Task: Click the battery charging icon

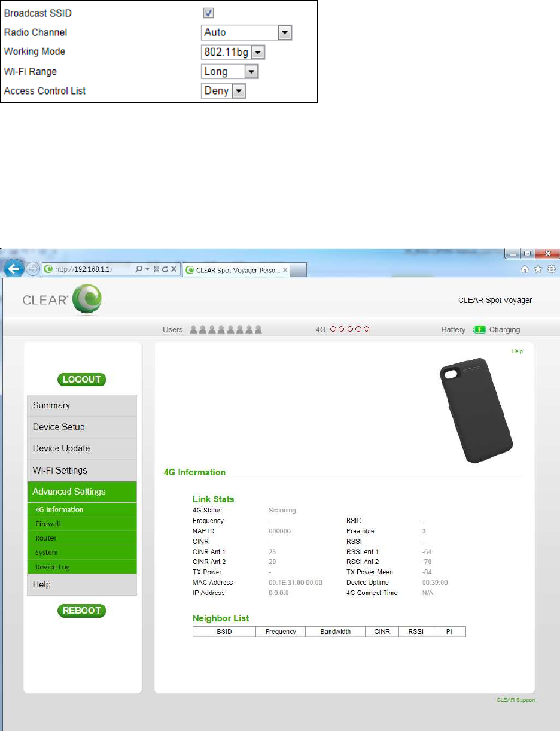Action: pyautogui.click(x=479, y=330)
